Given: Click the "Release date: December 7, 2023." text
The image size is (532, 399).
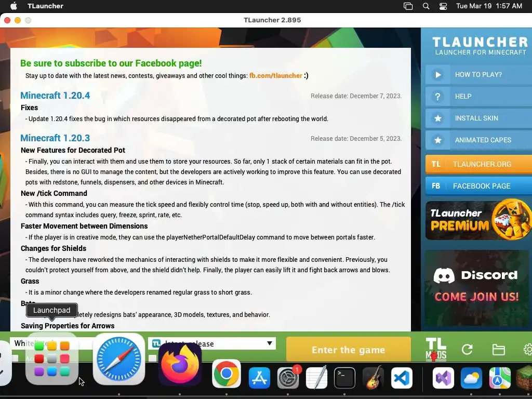Looking at the screenshot, I should pos(356,96).
